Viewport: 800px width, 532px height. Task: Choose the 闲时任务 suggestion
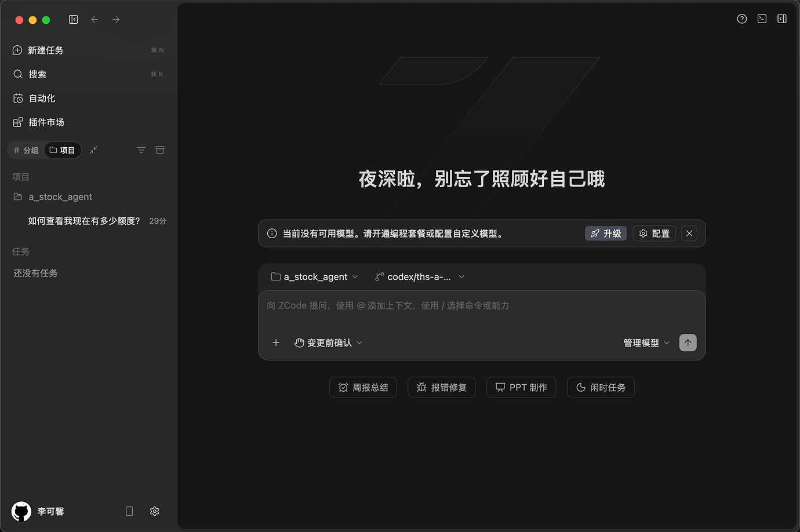[601, 387]
